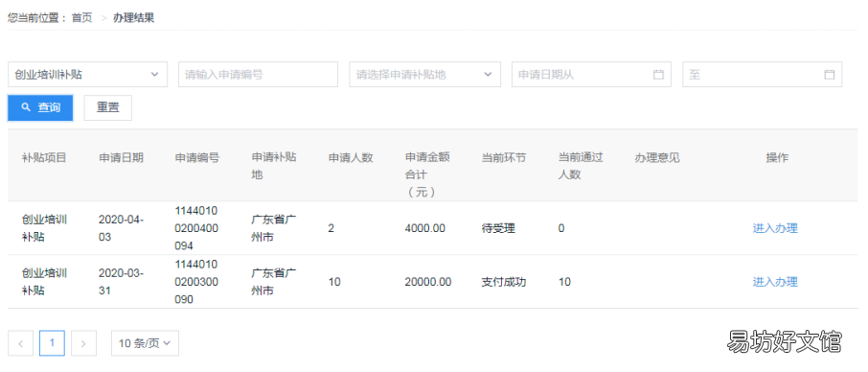The width and height of the screenshot is (868, 372).
Task: Click the 办理结果 breadcrumb item
Action: pyautogui.click(x=133, y=17)
